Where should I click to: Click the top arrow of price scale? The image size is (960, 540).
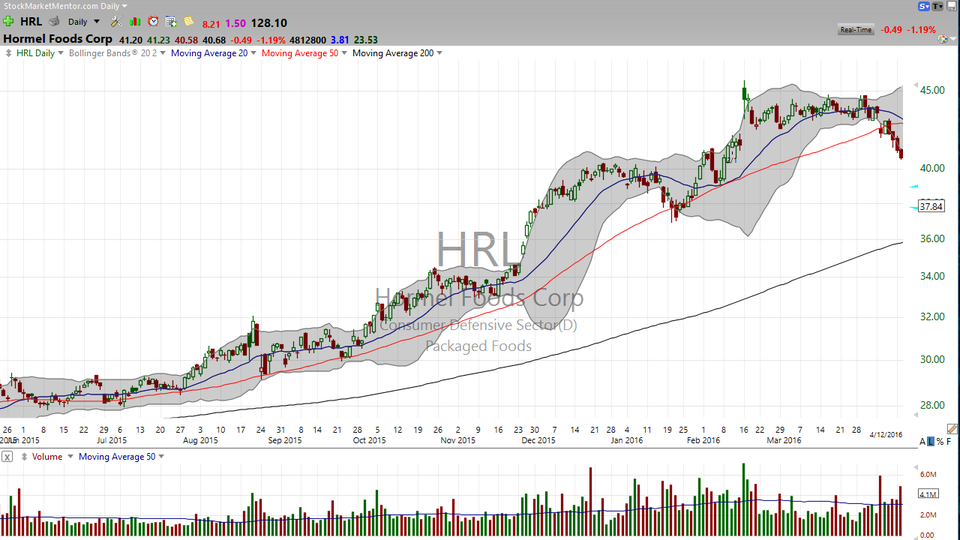click(916, 85)
